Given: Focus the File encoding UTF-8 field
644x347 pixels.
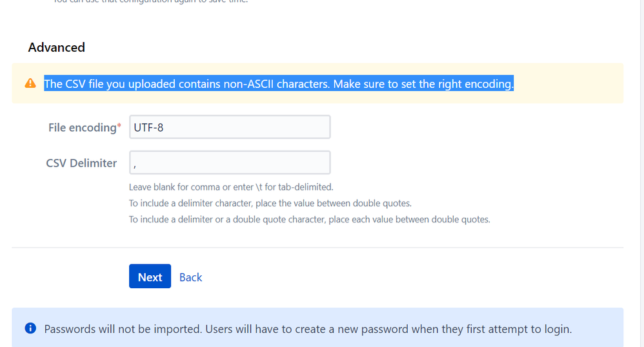Looking at the screenshot, I should pyautogui.click(x=230, y=127).
